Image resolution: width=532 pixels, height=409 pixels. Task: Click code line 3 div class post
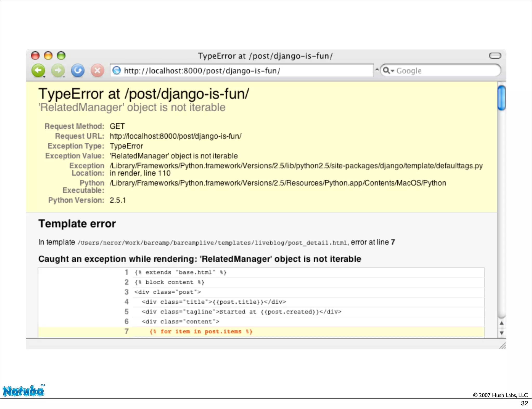pyautogui.click(x=168, y=292)
